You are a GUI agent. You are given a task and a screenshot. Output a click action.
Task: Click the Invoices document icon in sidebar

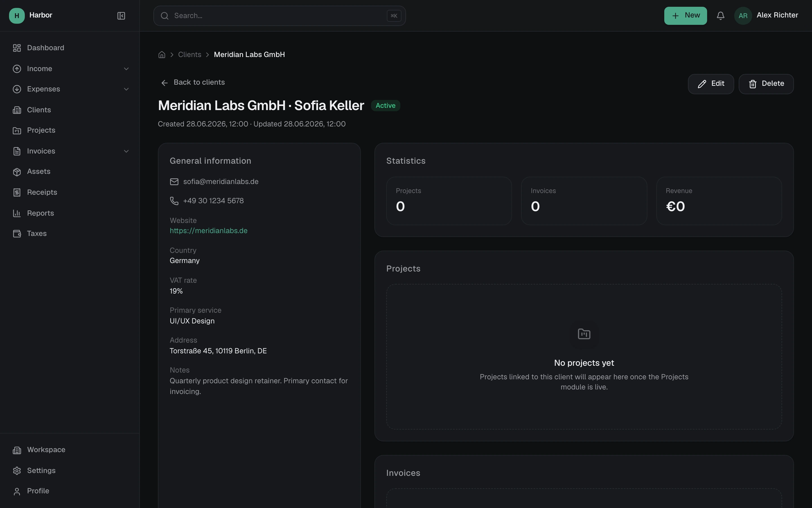(x=17, y=152)
